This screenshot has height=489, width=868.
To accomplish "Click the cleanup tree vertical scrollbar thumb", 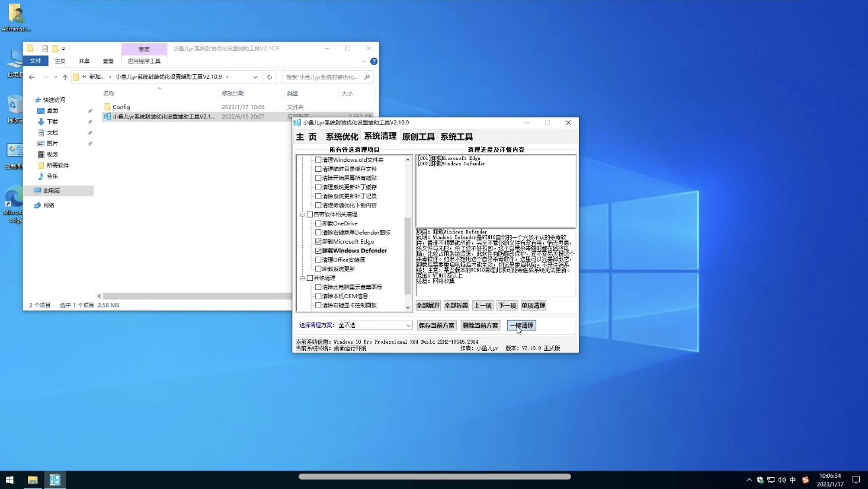I will tap(408, 255).
